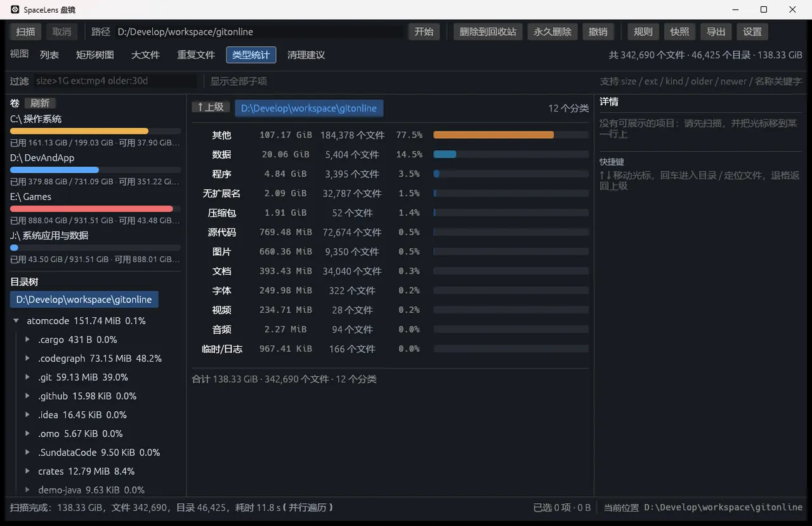Click the 导出 export button
Image resolution: width=812 pixels, height=526 pixels.
click(716, 32)
